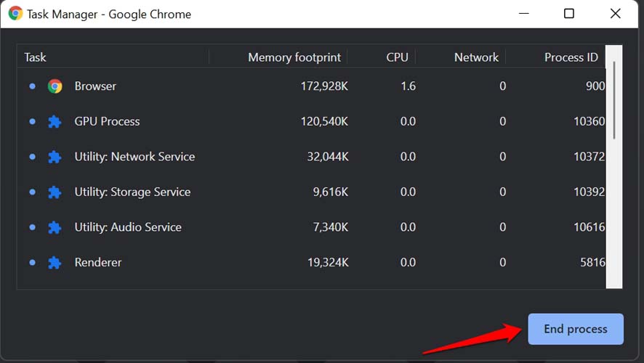Screen dimensions: 644x363
Task: Sort by the Network column header
Action: coord(476,57)
